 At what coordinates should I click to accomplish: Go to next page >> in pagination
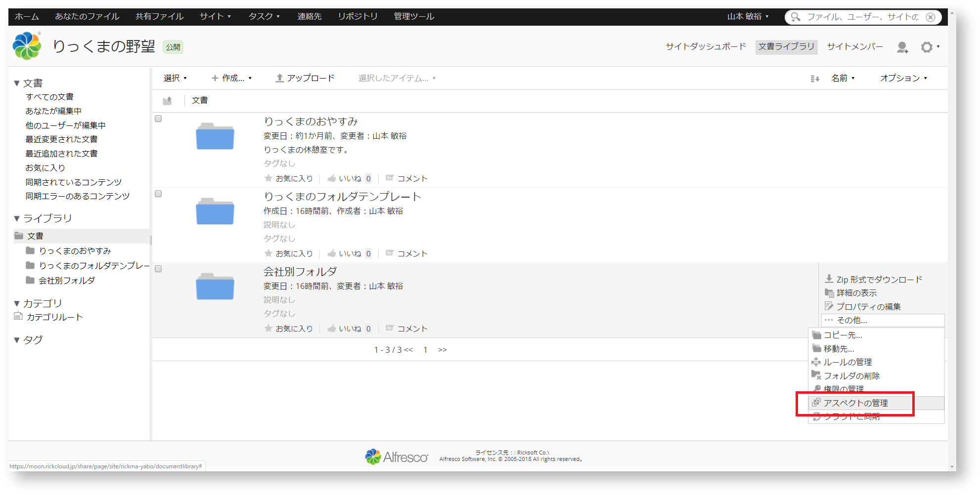click(x=442, y=350)
